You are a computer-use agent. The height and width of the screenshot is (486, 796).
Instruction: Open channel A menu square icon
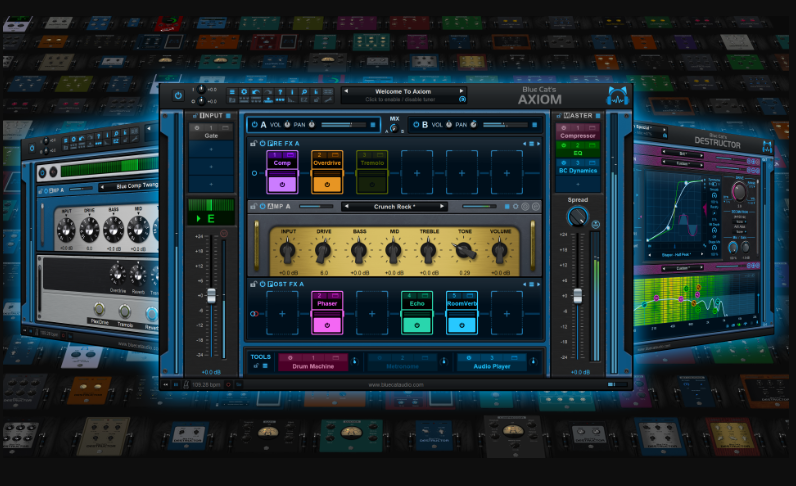373,124
